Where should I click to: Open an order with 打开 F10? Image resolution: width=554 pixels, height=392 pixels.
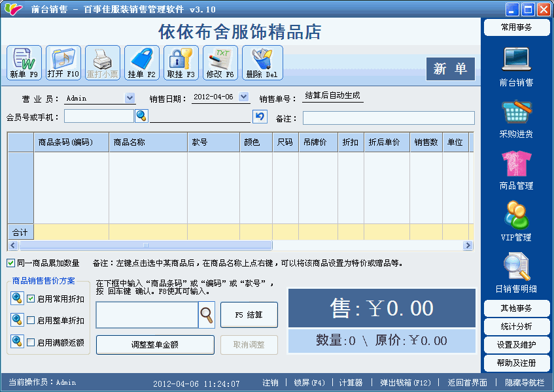tap(63, 63)
